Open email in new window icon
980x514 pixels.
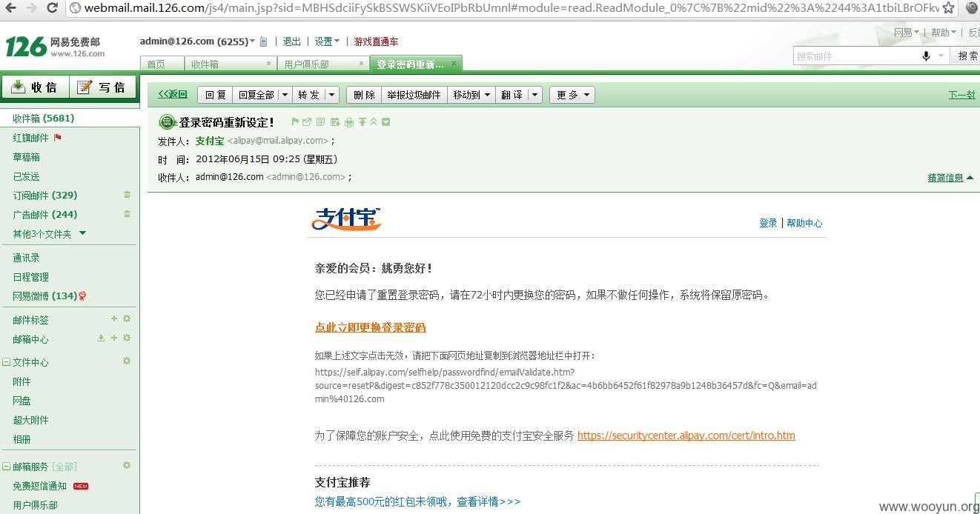tap(307, 122)
